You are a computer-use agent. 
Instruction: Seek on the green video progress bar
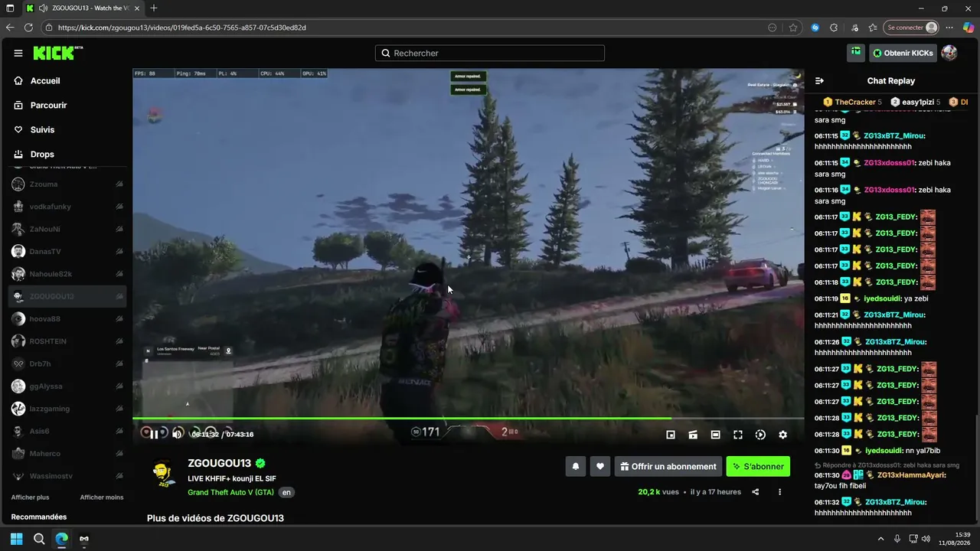(468, 418)
